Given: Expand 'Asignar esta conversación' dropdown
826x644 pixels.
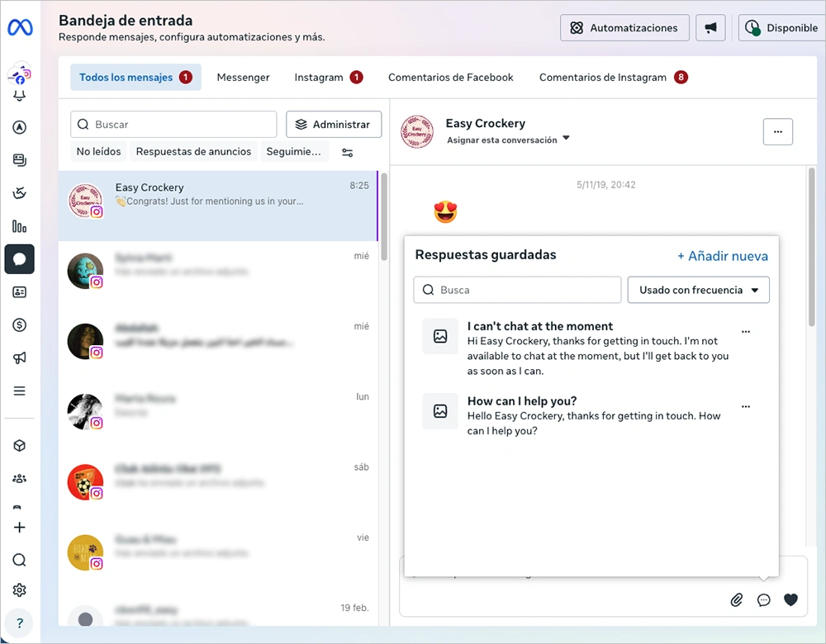Looking at the screenshot, I should [x=508, y=140].
